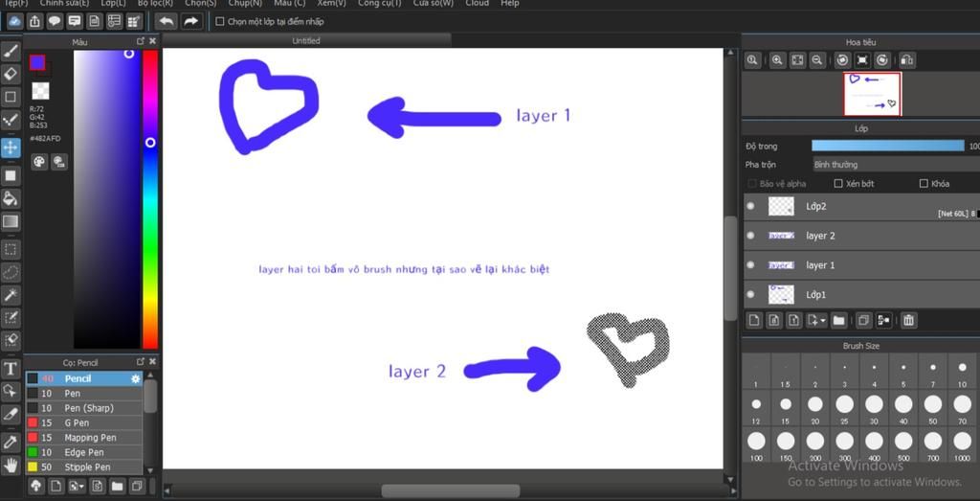Open the palette icon under color values
This screenshot has height=501, width=980.
tap(39, 162)
